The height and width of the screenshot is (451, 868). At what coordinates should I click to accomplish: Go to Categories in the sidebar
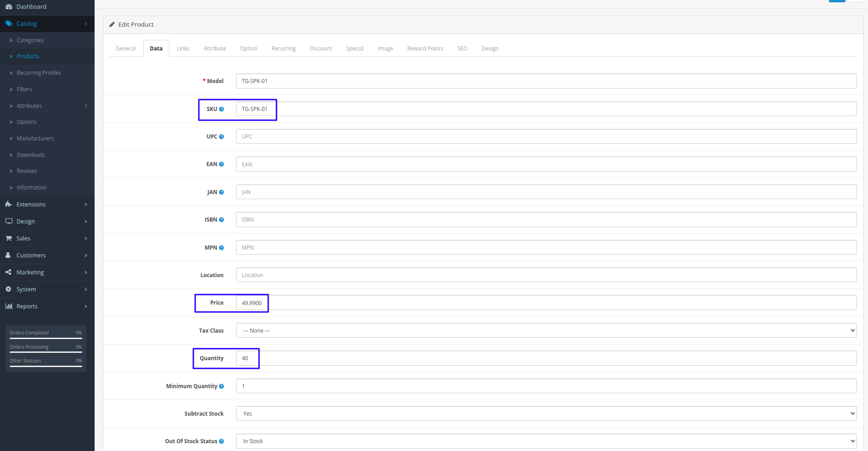[x=30, y=40]
